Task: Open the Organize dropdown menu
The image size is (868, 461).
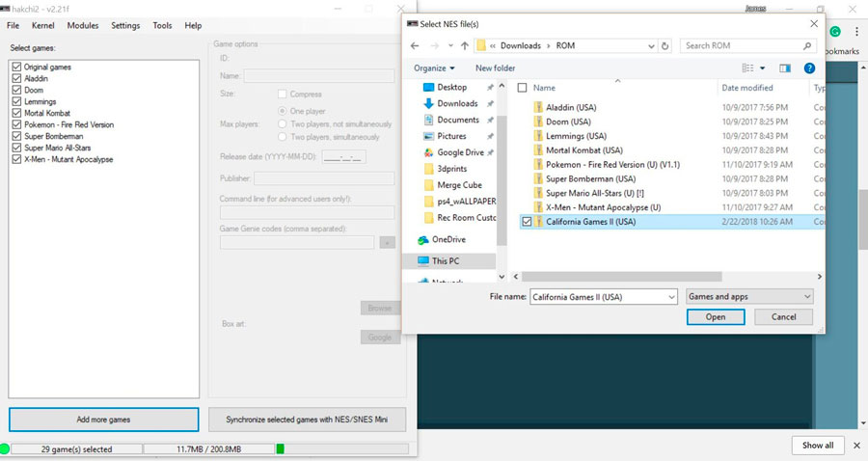Action: click(x=434, y=68)
